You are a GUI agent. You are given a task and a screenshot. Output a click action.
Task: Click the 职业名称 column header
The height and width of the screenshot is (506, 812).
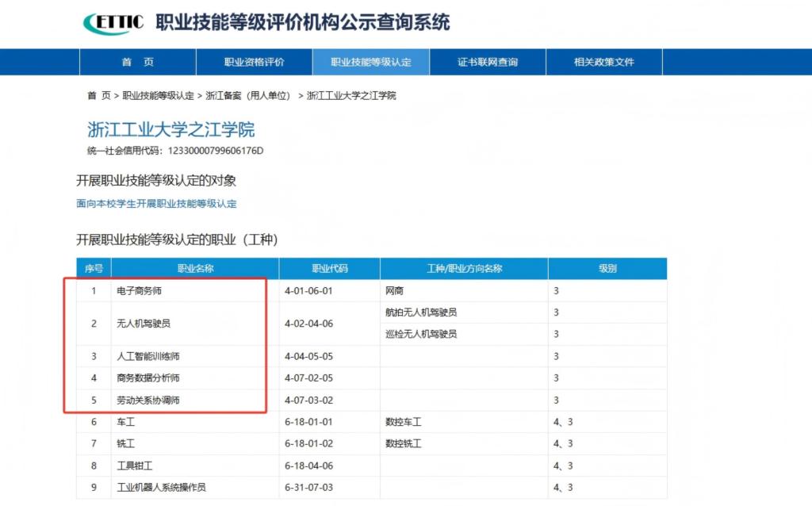(195, 269)
